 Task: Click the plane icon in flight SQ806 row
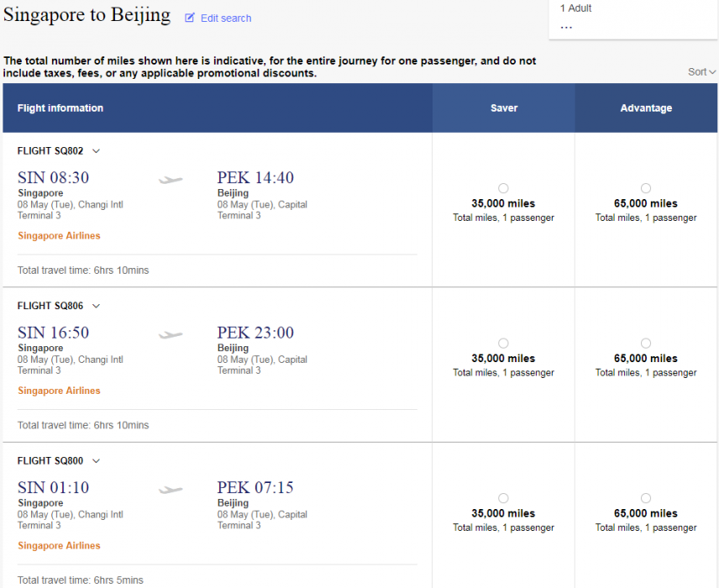[171, 334]
